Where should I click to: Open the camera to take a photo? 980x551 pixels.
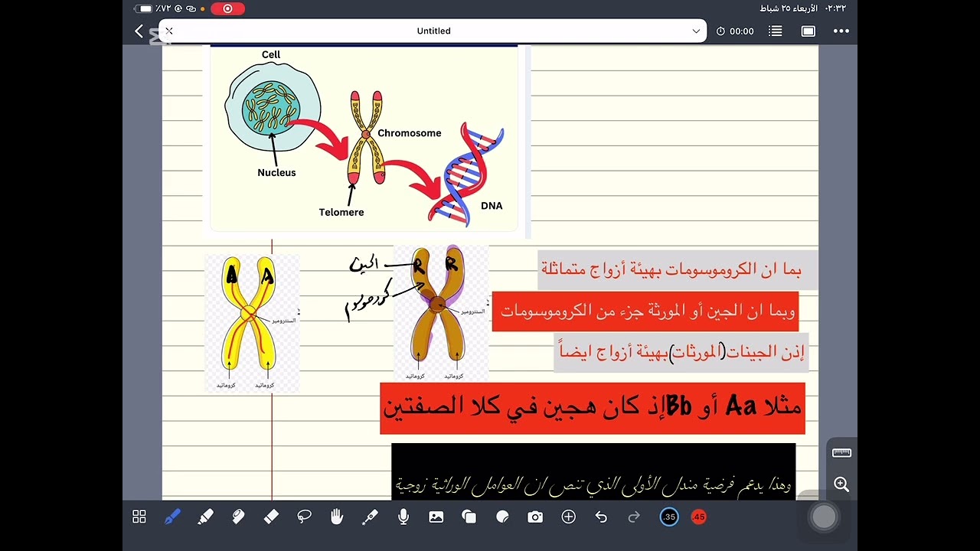(535, 517)
